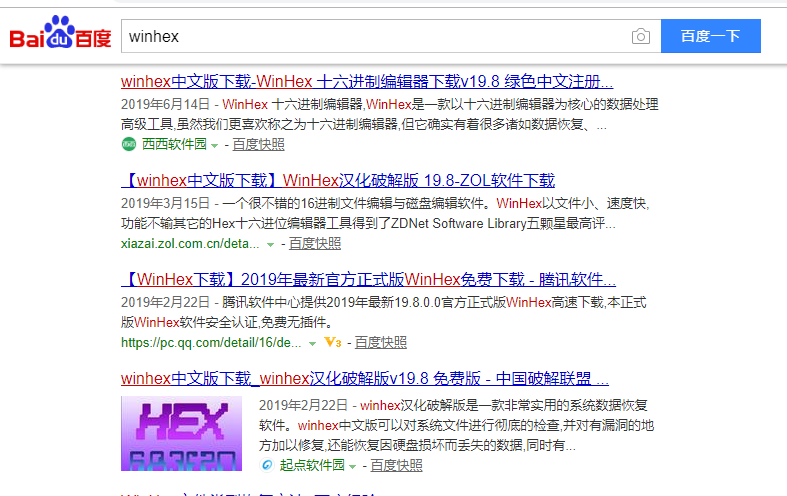Click the 起点软件园 blue site icon

pyautogui.click(x=267, y=465)
